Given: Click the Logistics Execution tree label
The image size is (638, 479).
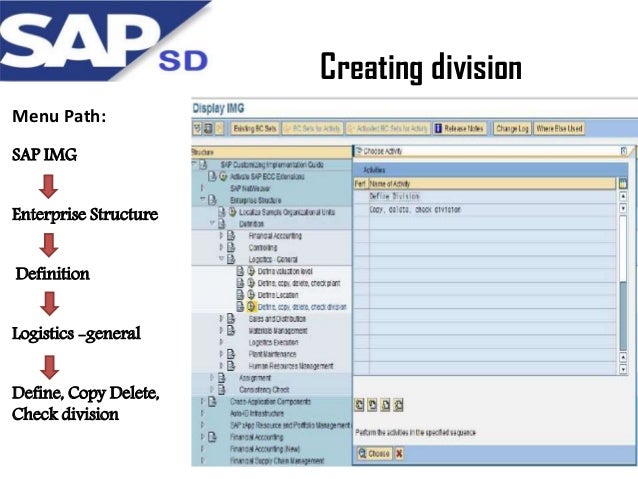Looking at the screenshot, I should click(x=273, y=342).
